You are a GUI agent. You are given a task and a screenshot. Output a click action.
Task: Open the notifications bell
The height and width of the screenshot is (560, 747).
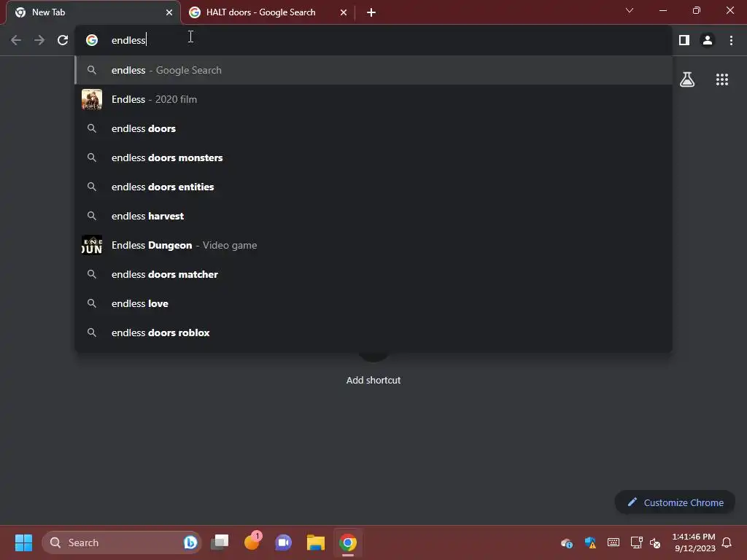pyautogui.click(x=727, y=542)
